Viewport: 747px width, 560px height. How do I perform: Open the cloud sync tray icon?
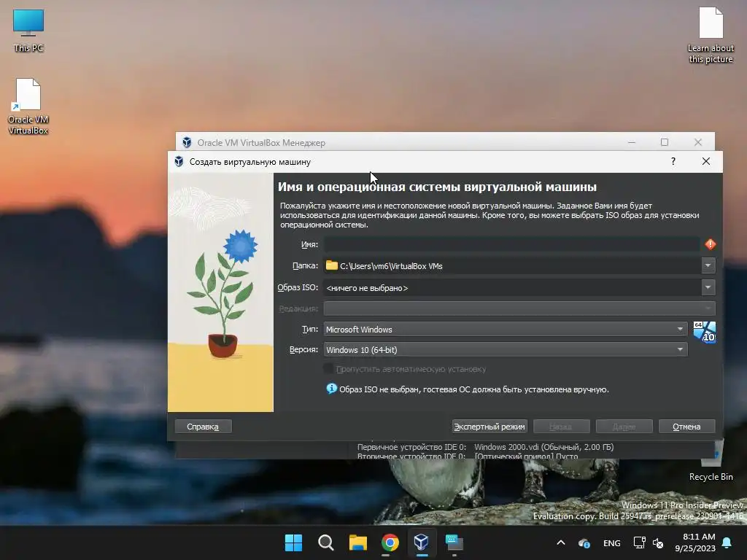point(584,542)
